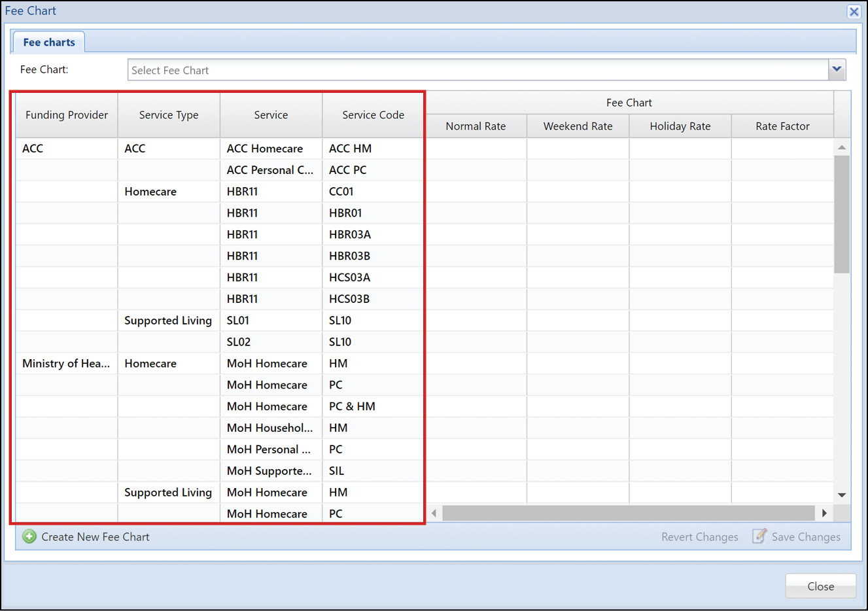This screenshot has height=611, width=868.
Task: Click the green Create New Fee Chart icon
Action: 29,537
